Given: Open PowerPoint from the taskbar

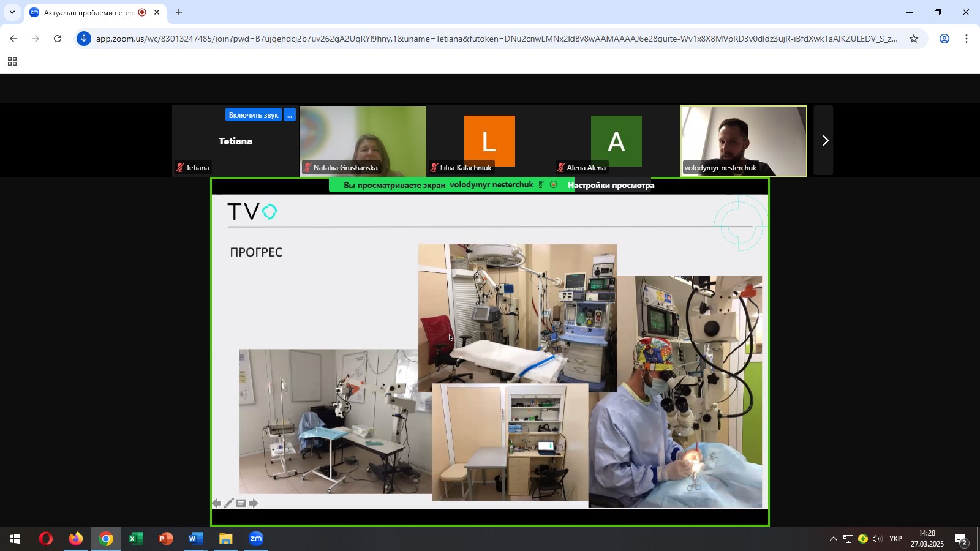Looking at the screenshot, I should (166, 539).
